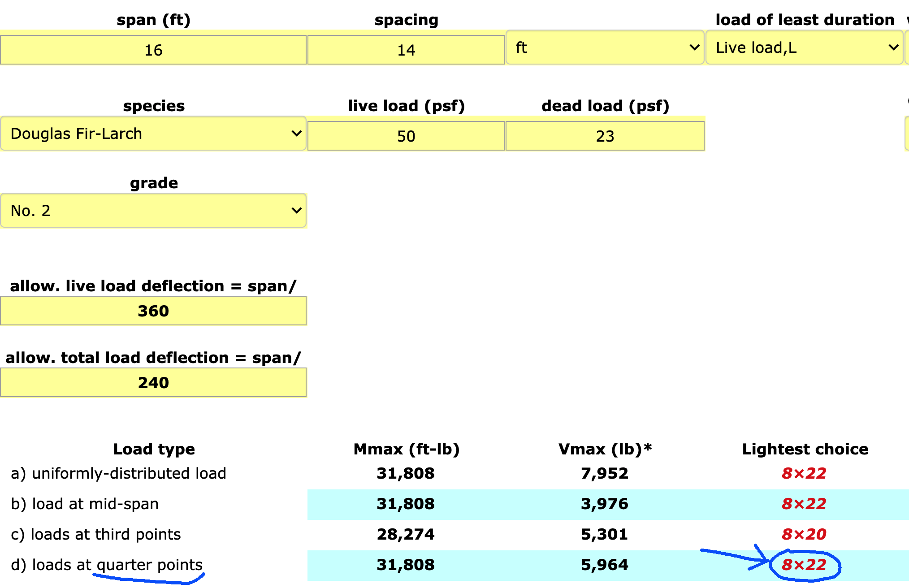This screenshot has width=909, height=588.
Task: Click the uniformly-distributed load 8×22 result
Action: pos(804,473)
